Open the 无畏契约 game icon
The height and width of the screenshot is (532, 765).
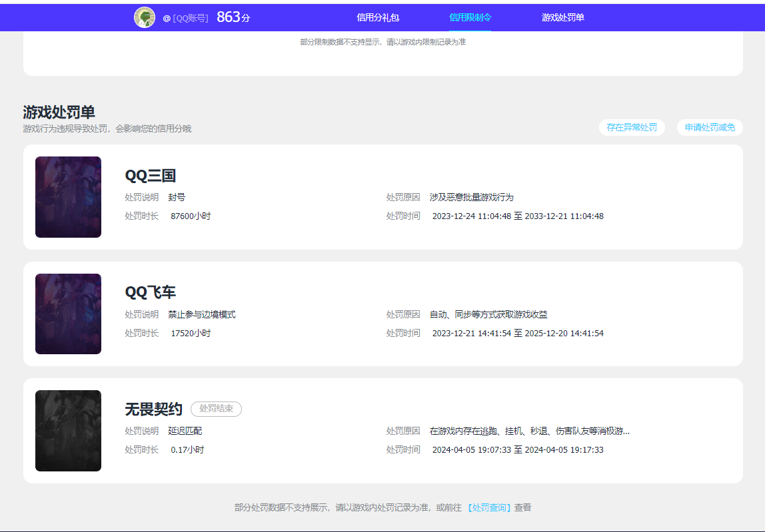coord(68,430)
